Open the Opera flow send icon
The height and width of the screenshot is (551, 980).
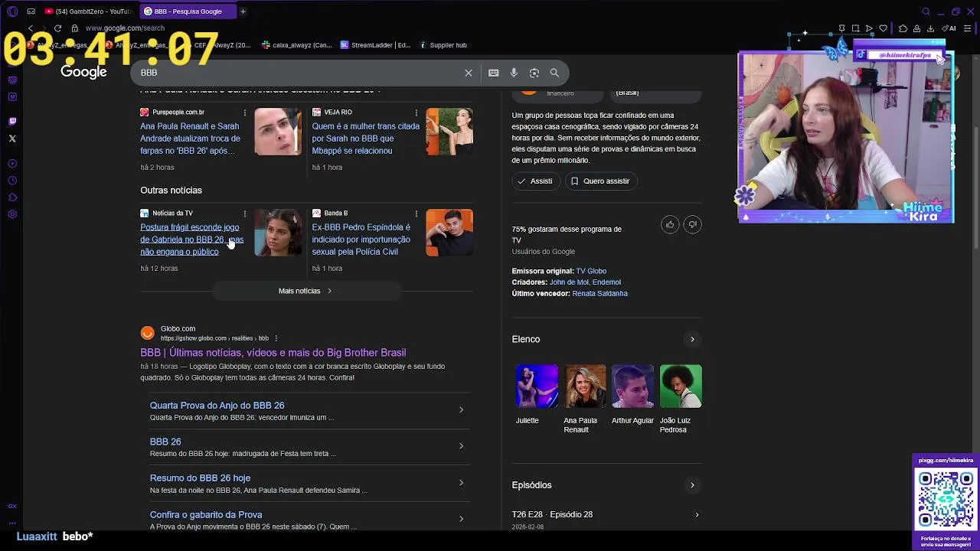coord(869,28)
